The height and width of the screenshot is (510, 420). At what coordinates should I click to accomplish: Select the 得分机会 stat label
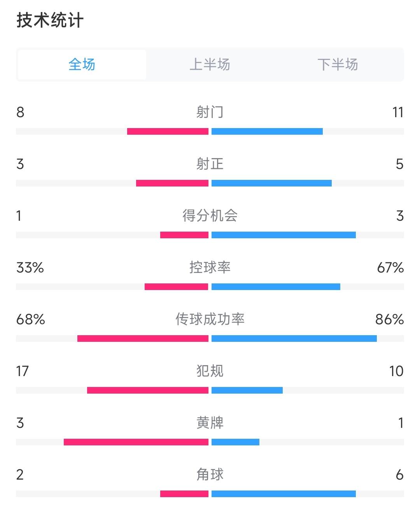[210, 216]
